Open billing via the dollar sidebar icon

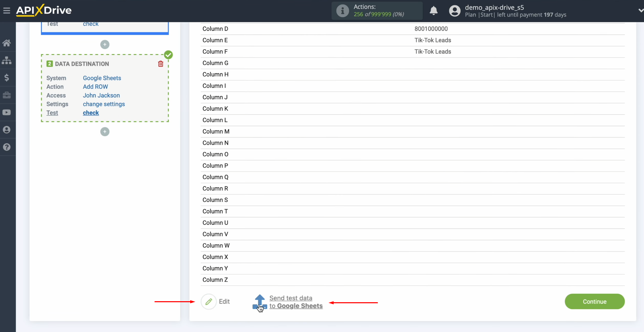pyautogui.click(x=7, y=78)
